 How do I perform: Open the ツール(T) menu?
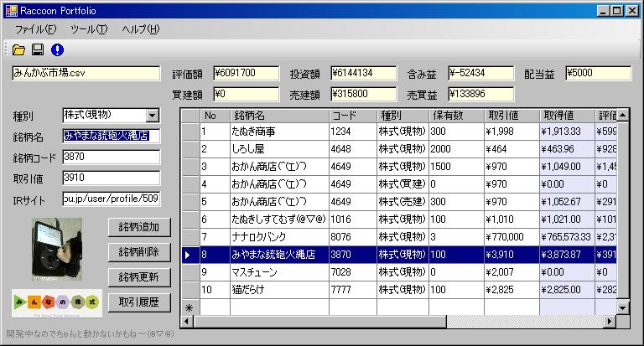tap(89, 29)
